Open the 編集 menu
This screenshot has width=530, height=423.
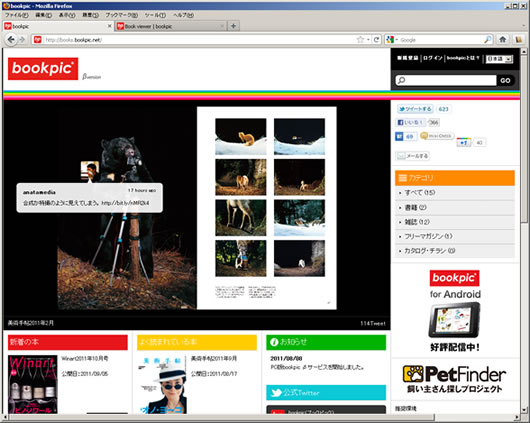(x=44, y=15)
